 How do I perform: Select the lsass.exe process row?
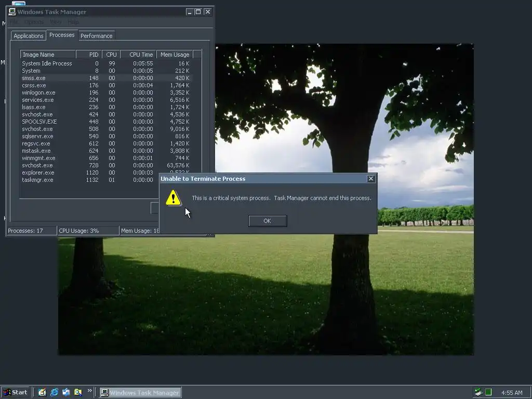point(106,107)
